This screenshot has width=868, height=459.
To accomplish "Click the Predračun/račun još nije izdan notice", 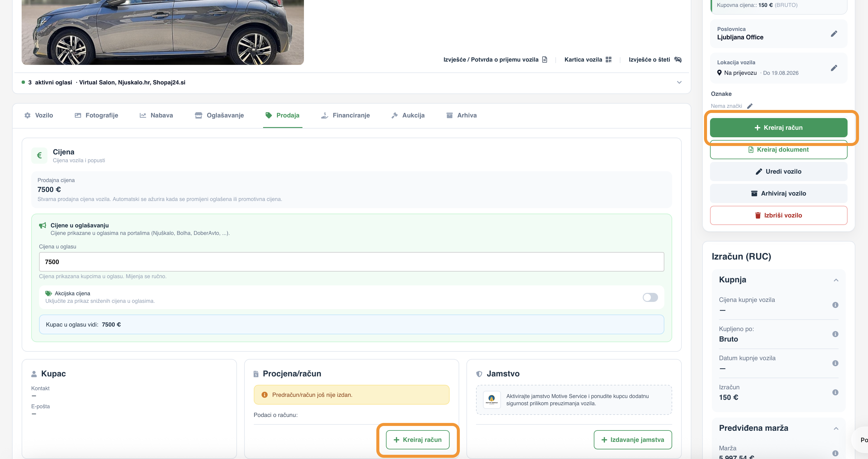I will tap(351, 395).
